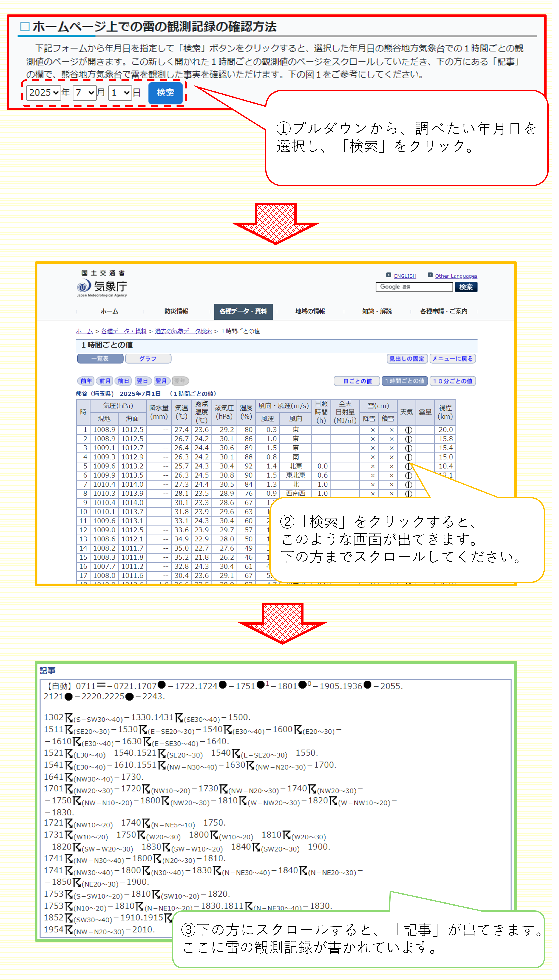Open the day dropdown showing 1
559x980 pixels.
[120, 93]
